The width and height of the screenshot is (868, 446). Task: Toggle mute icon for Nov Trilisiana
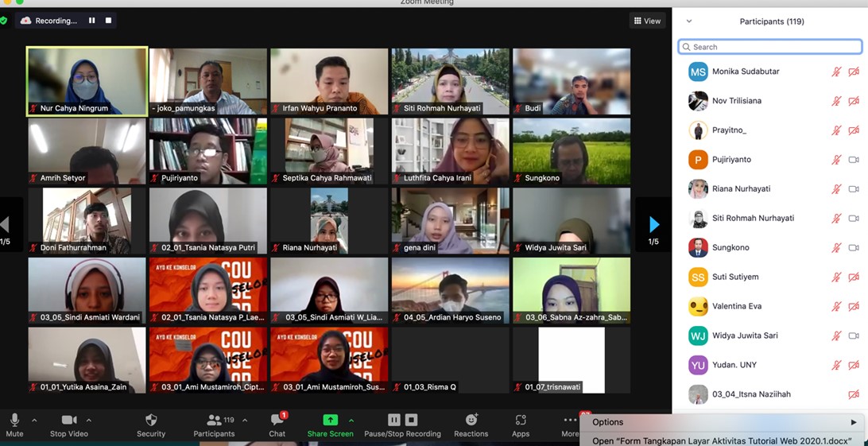[x=836, y=101]
